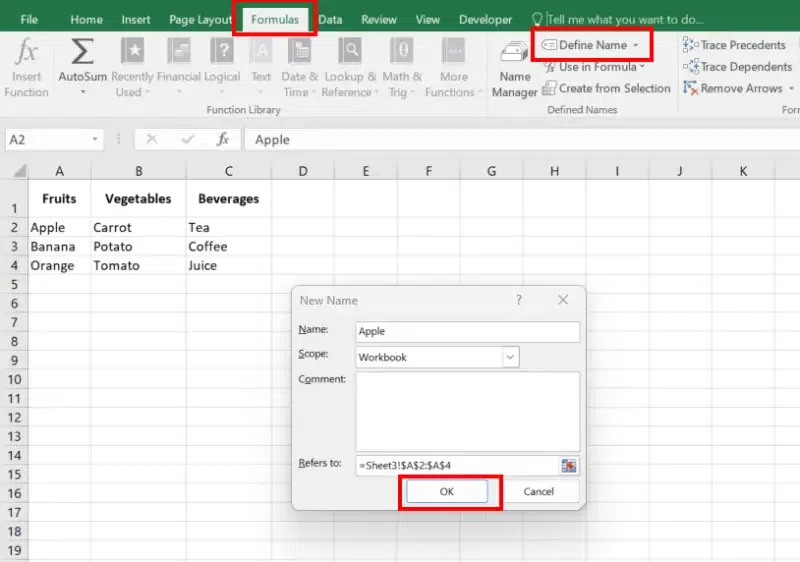Image resolution: width=800 pixels, height=562 pixels.
Task: Click the Refers to field
Action: [457, 466]
